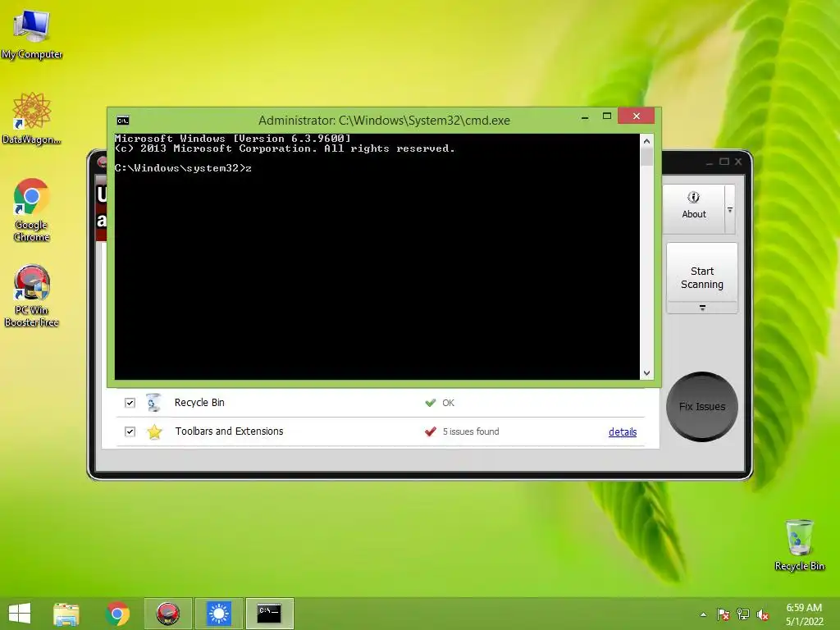Open the network status tray icon
Image resolution: width=840 pixels, height=630 pixels.
(743, 614)
